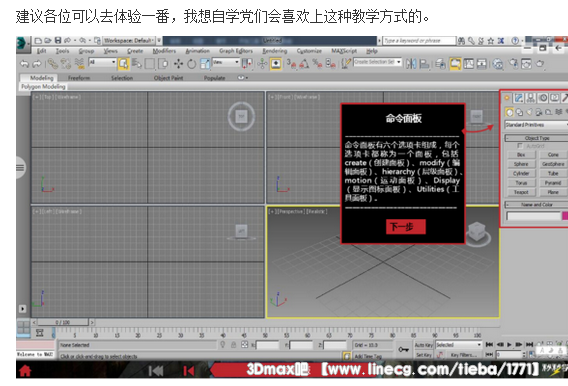Click the Teapot primitive button

(521, 192)
